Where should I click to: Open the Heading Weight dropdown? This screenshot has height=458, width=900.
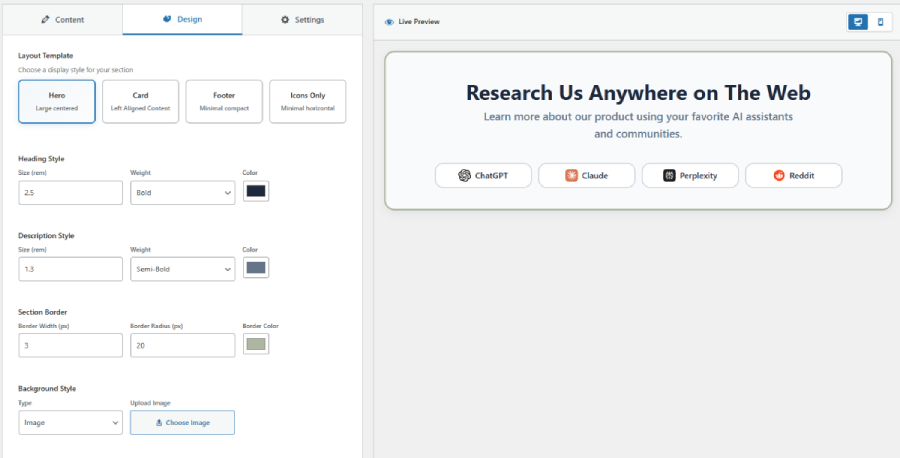point(182,192)
